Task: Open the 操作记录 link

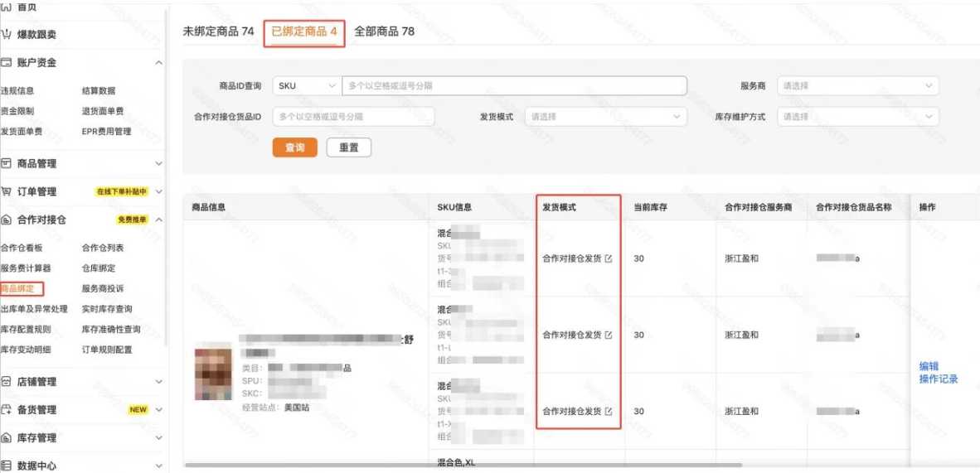Action: point(938,379)
